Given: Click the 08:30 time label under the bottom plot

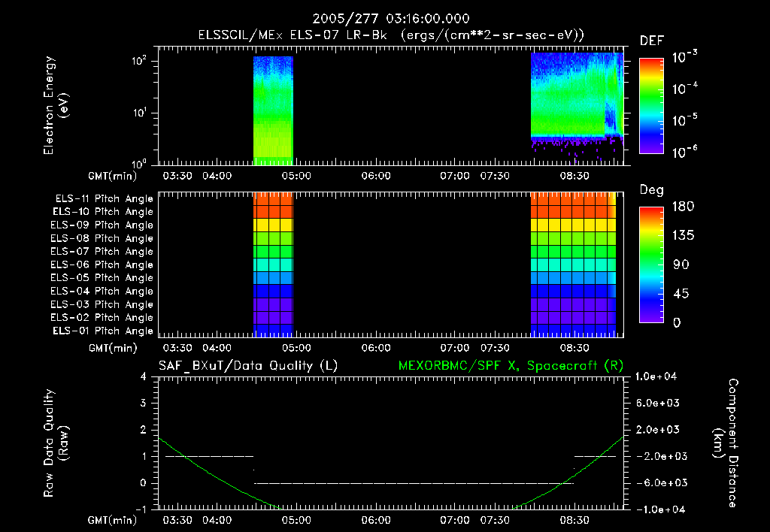Looking at the screenshot, I should pyautogui.click(x=574, y=520).
